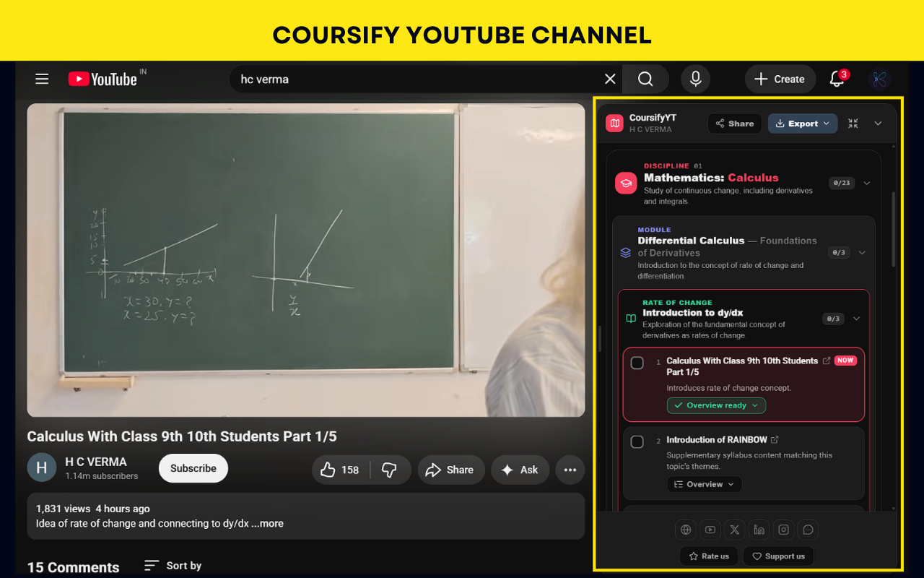Open the comments Sort by menu

[173, 566]
